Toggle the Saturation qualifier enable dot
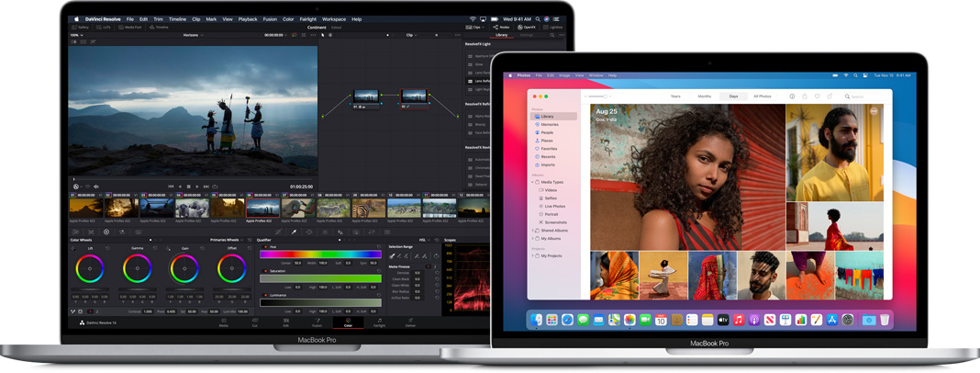980x373 pixels. point(264,271)
